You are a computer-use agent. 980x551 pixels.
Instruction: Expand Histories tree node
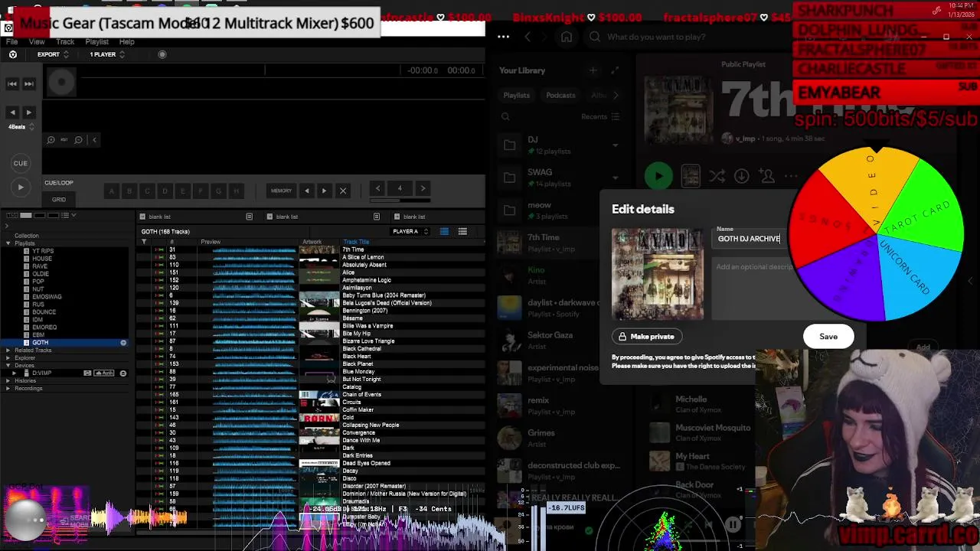8,381
